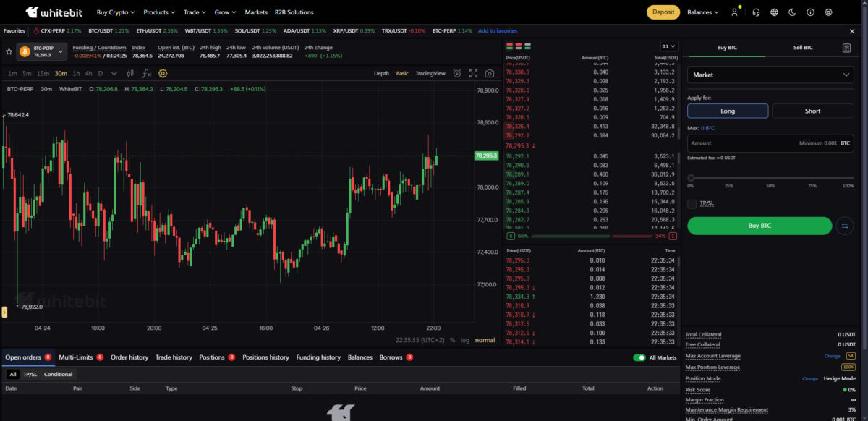Switch theme with the moon icon
The image size is (868, 421).
[793, 12]
